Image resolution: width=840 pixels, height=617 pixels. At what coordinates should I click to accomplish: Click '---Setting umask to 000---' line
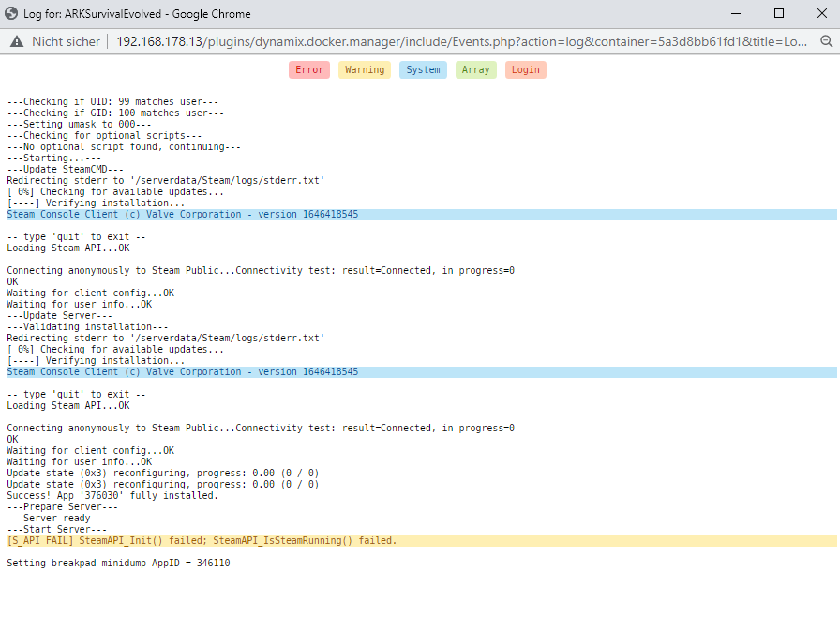coord(79,125)
